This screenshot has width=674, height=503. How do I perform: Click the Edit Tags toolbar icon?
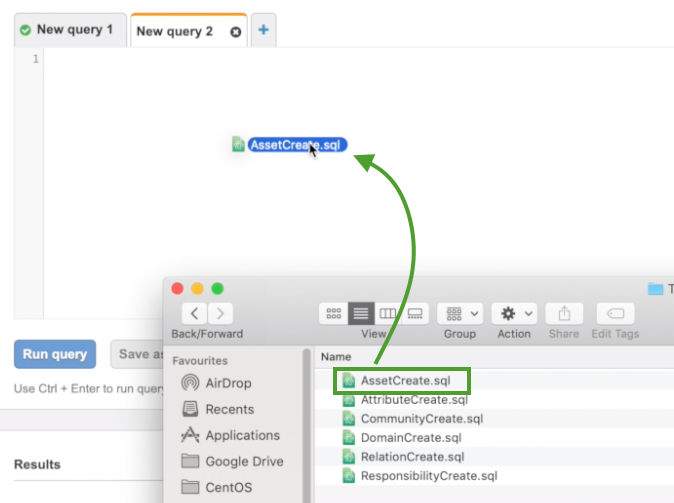point(616,314)
